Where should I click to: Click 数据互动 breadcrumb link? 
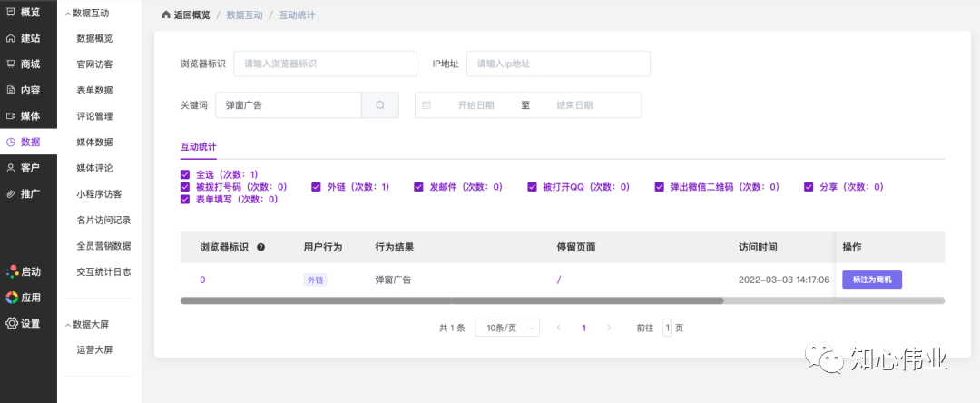245,15
